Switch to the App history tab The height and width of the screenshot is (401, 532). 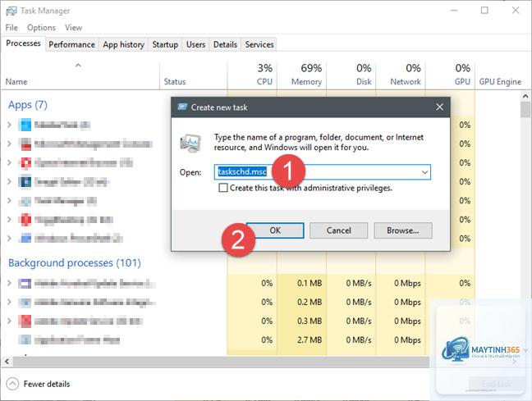[x=124, y=44]
